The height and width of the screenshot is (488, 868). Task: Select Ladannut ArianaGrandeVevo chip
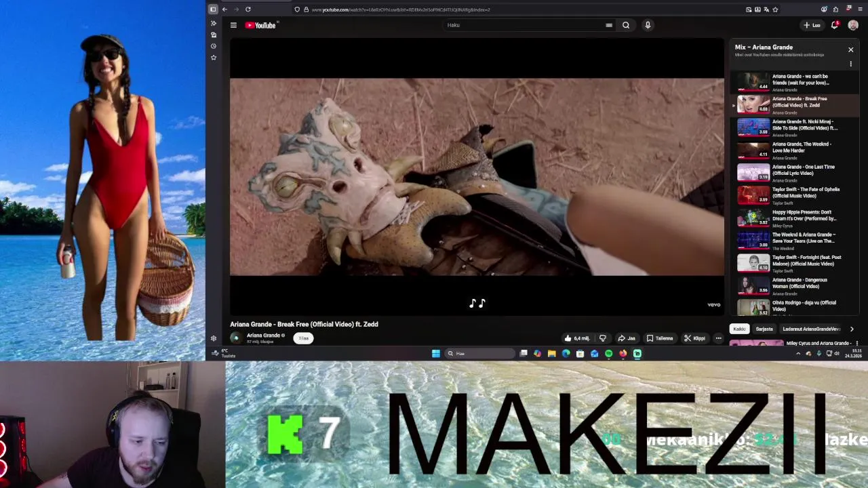[x=812, y=329]
